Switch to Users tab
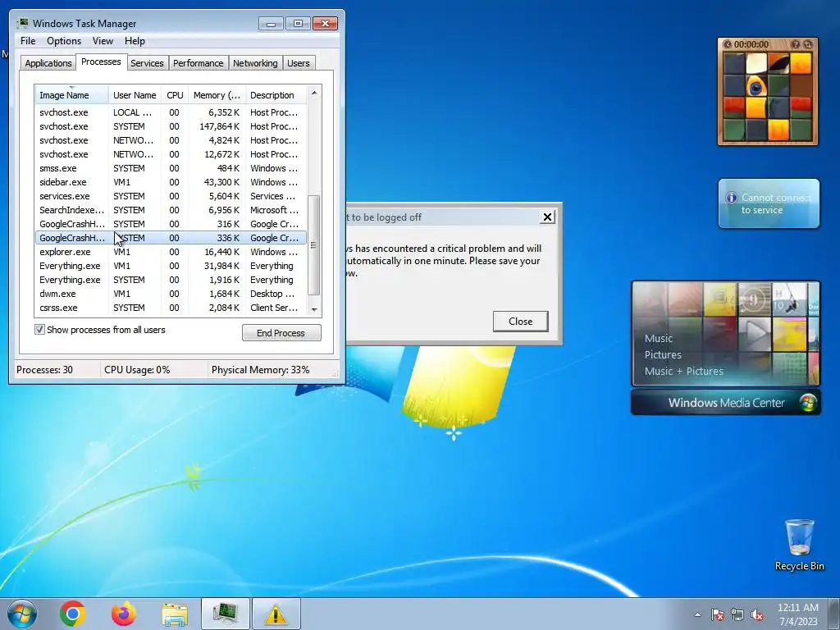The height and width of the screenshot is (630, 840). (298, 63)
